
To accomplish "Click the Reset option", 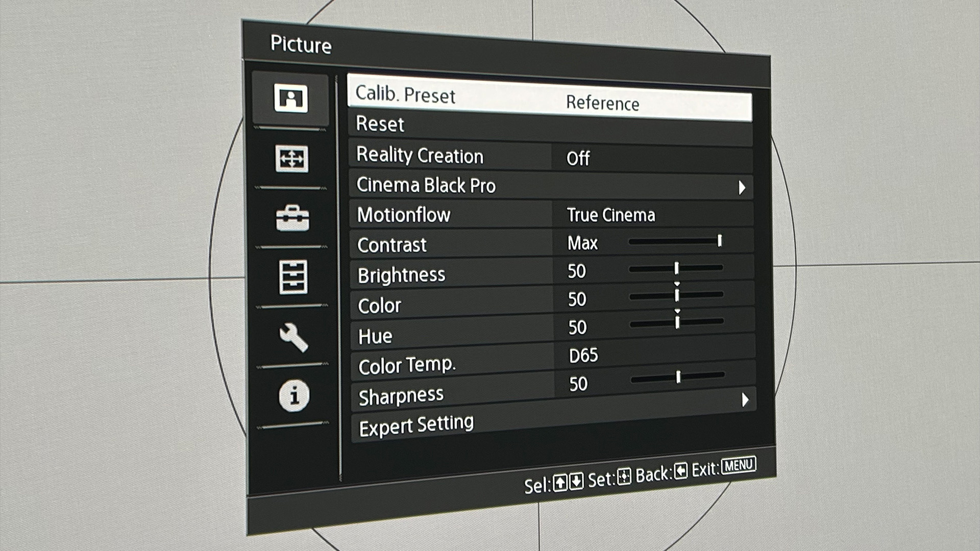I will pos(380,124).
